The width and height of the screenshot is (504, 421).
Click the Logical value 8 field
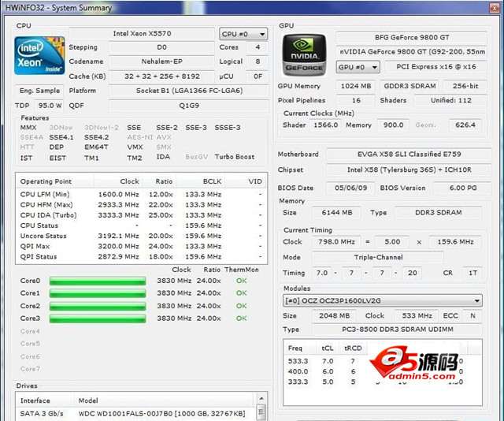click(258, 61)
